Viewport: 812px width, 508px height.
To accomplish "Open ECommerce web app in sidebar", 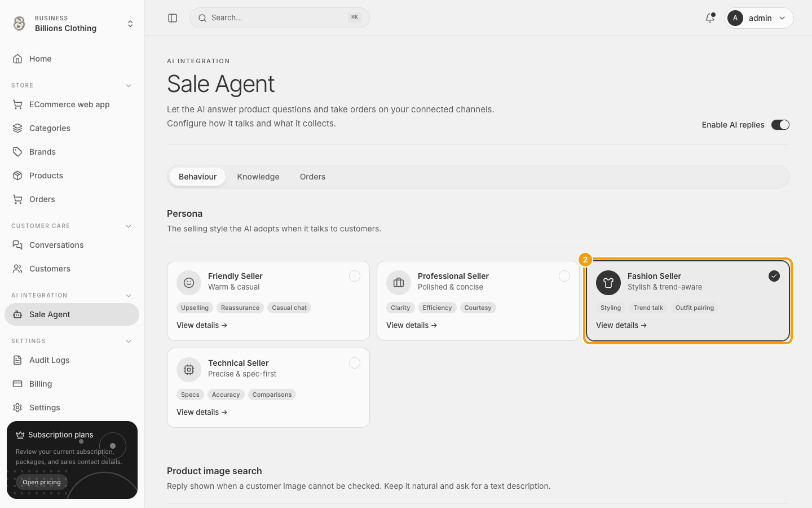I will click(x=72, y=104).
